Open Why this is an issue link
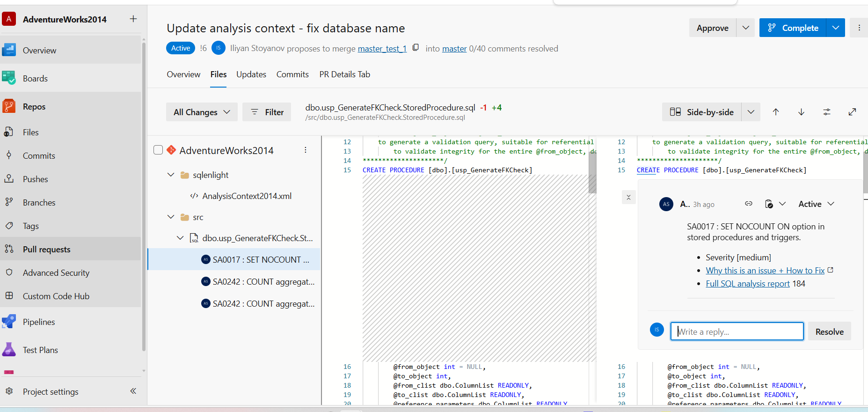Screen dimensions: 868x412 click(765, 270)
